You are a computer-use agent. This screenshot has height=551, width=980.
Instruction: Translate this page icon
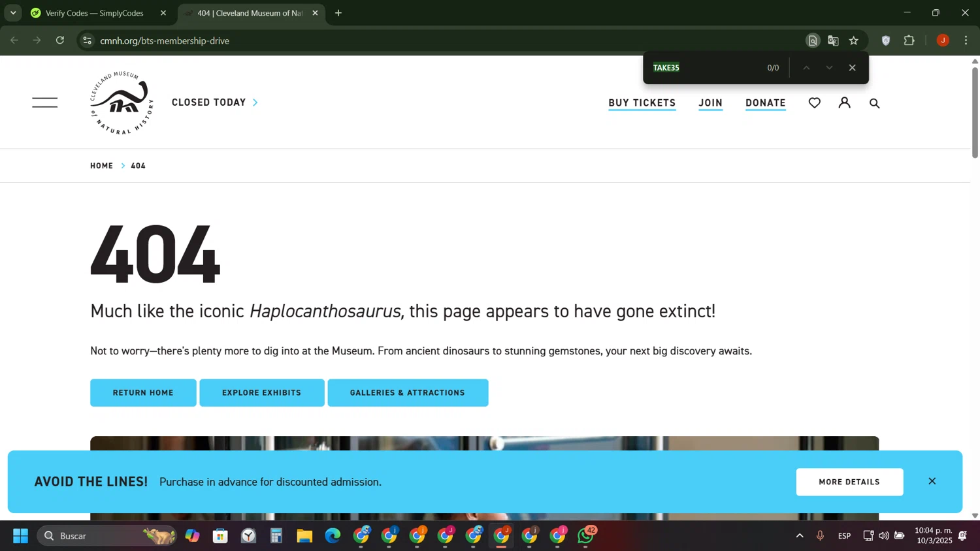[x=833, y=40]
